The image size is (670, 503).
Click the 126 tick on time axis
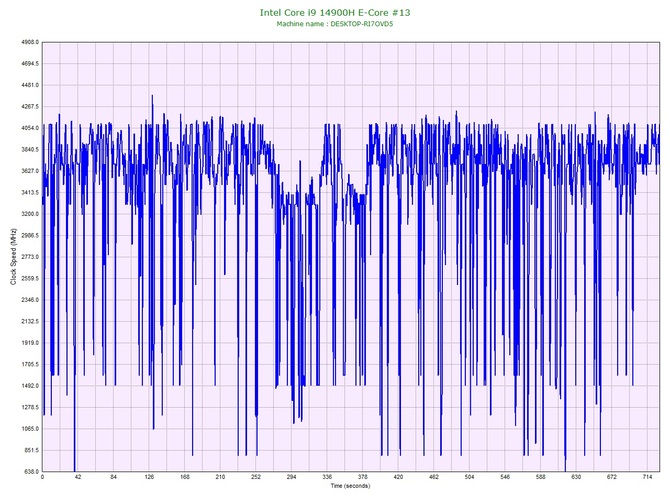pos(149,477)
